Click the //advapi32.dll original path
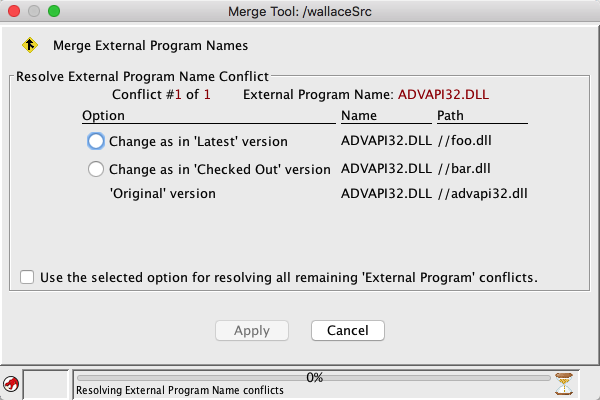 coord(482,193)
